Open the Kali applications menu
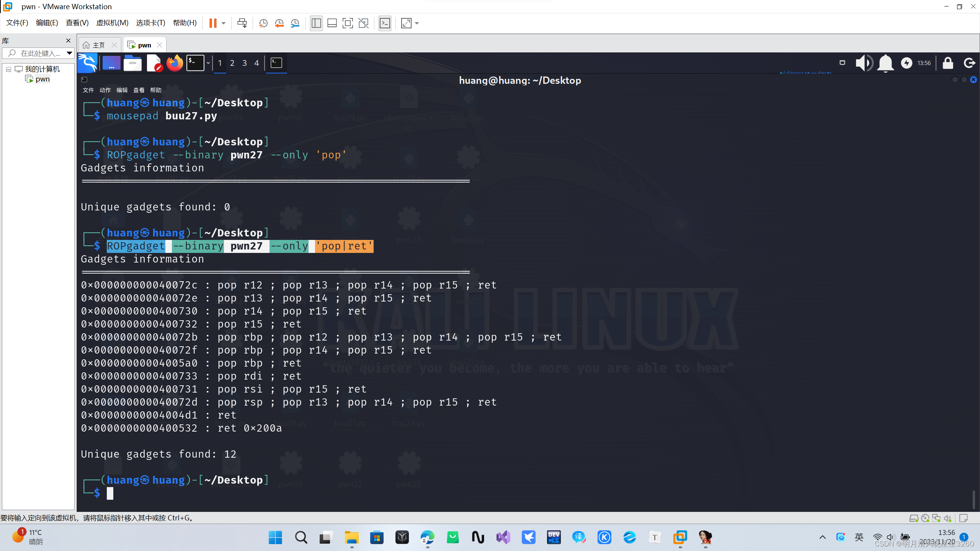Screen dimensions: 980x551 (x=87, y=63)
